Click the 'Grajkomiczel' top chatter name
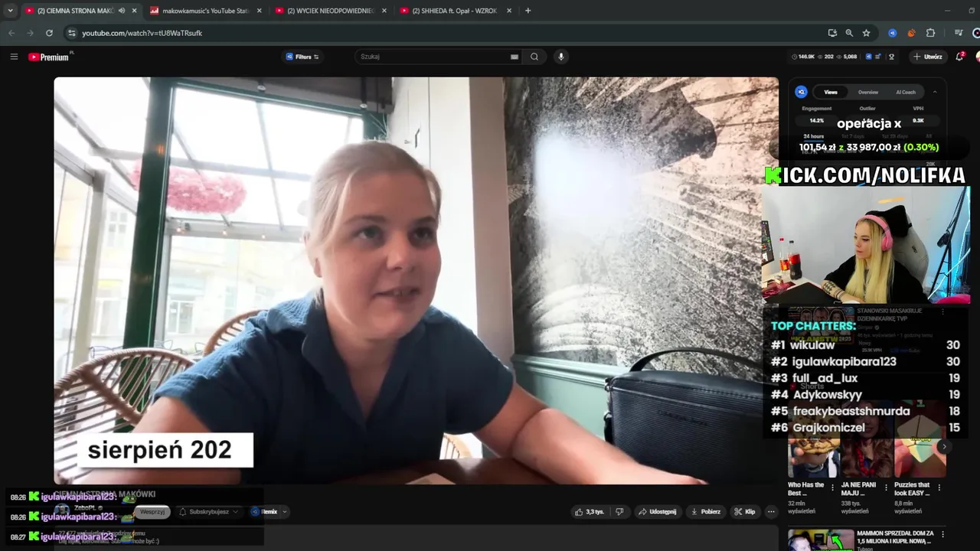The width and height of the screenshot is (980, 551). (829, 428)
